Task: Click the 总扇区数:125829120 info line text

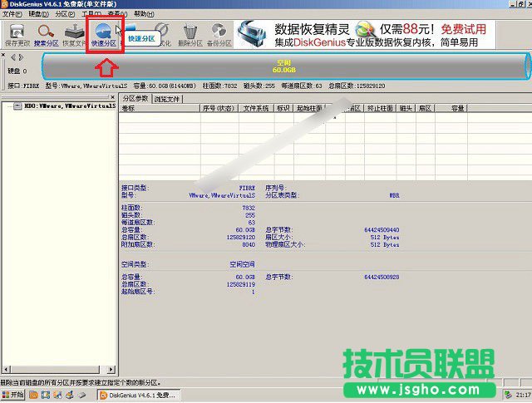Action: (357, 86)
